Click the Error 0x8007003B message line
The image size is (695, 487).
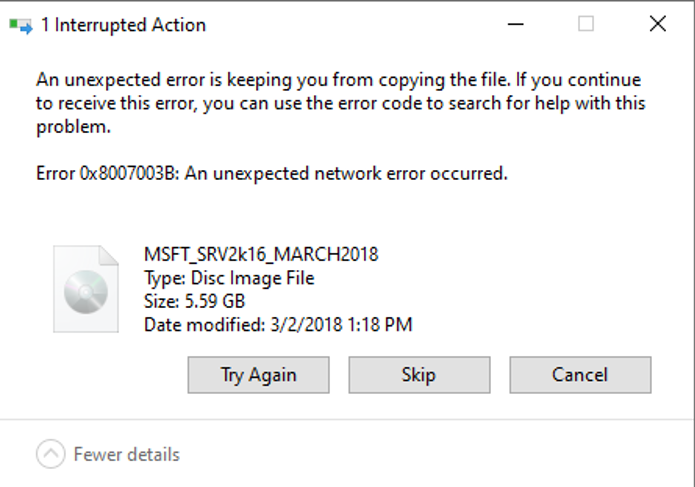pos(272,173)
